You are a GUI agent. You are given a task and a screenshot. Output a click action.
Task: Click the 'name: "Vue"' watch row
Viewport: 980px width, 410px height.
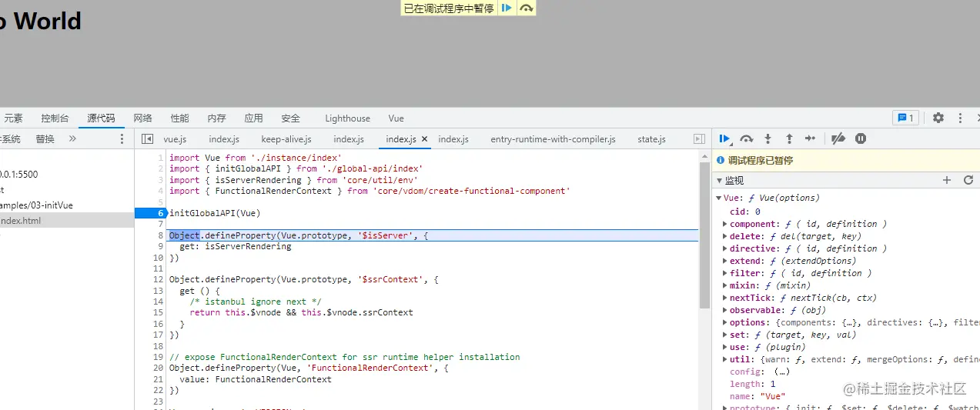pyautogui.click(x=846, y=396)
